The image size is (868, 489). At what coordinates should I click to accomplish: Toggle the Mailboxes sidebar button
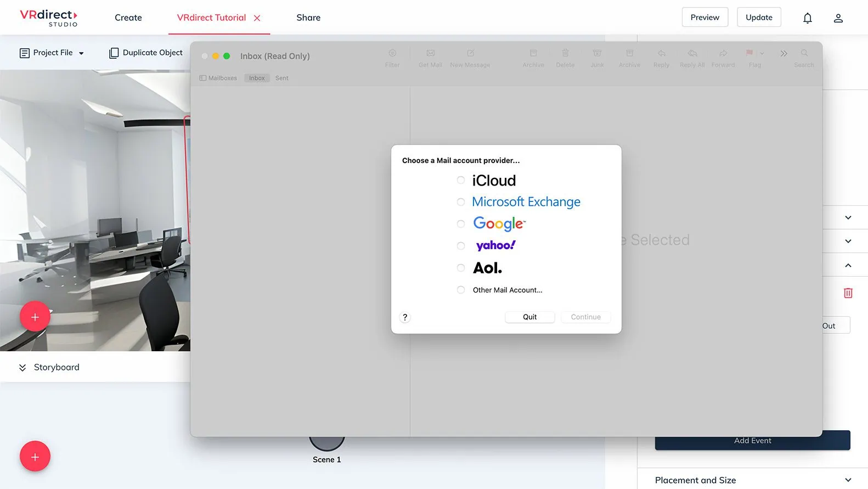(x=218, y=78)
